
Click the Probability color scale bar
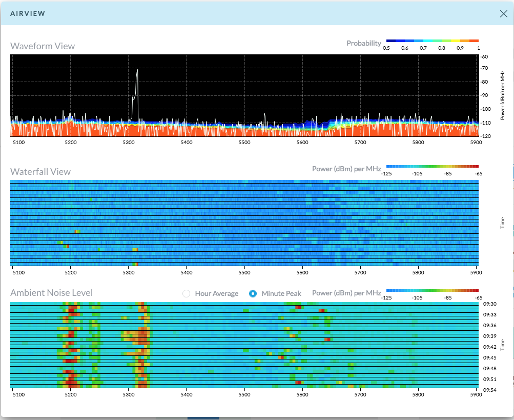coord(432,41)
